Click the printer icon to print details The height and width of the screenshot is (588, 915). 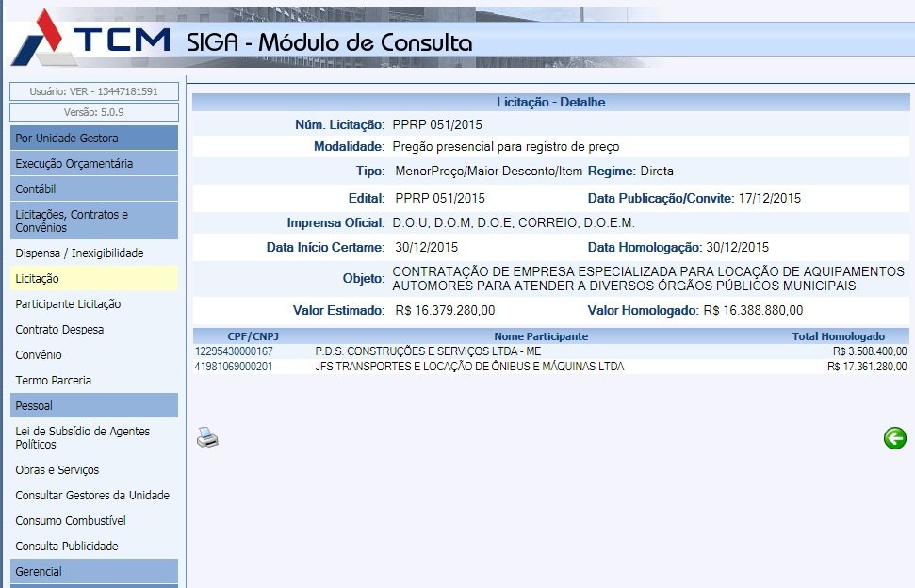coord(207,437)
